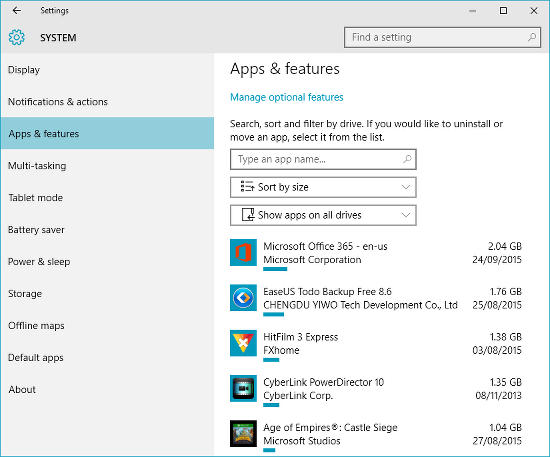Click the size bar under HitFilm 3 Express
The height and width of the screenshot is (457, 550).
[271, 359]
